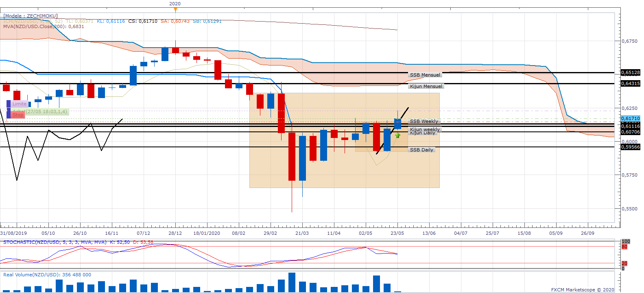Click the 26/09 date label
Screen dimensions: 644x293
pyautogui.click(x=587, y=233)
